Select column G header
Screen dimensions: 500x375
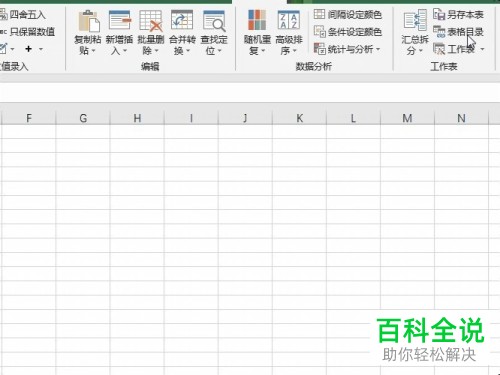tap(83, 118)
